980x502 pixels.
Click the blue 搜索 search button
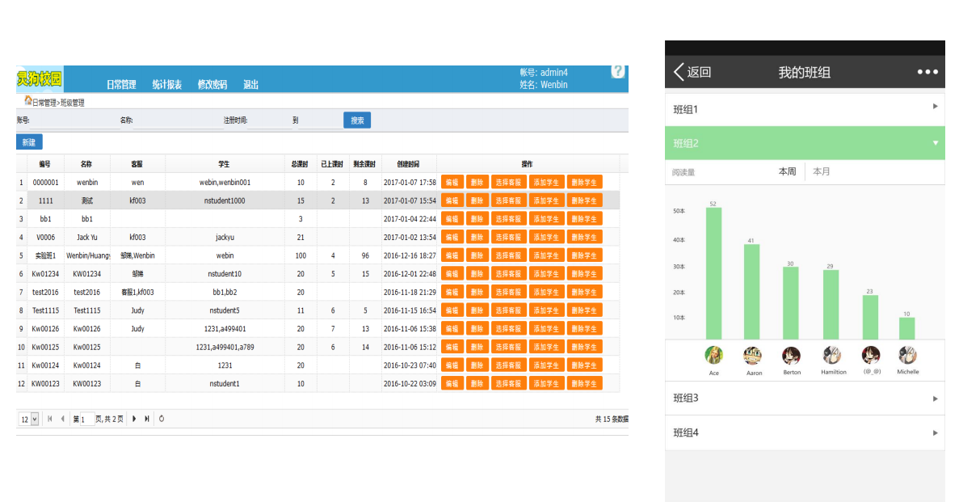357,120
